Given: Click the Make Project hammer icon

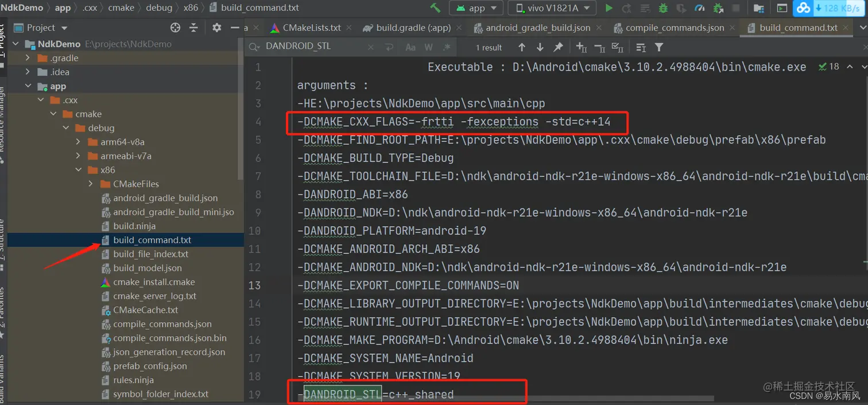Looking at the screenshot, I should [x=436, y=8].
